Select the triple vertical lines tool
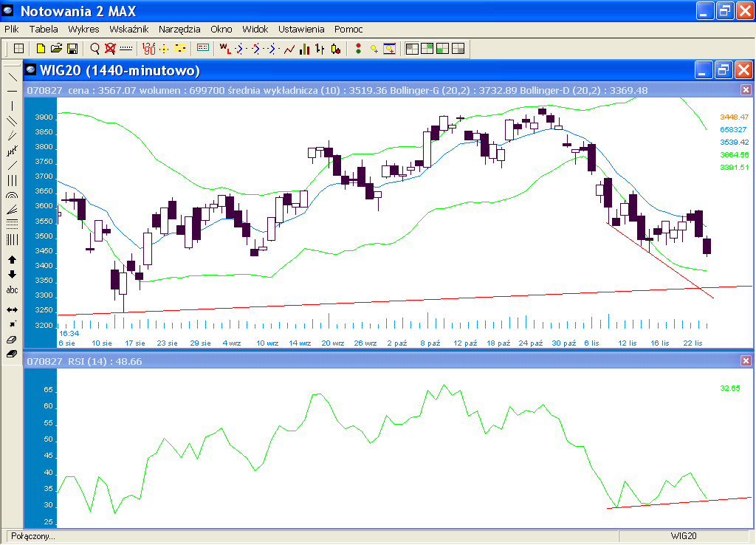756x545 pixels. point(12,180)
